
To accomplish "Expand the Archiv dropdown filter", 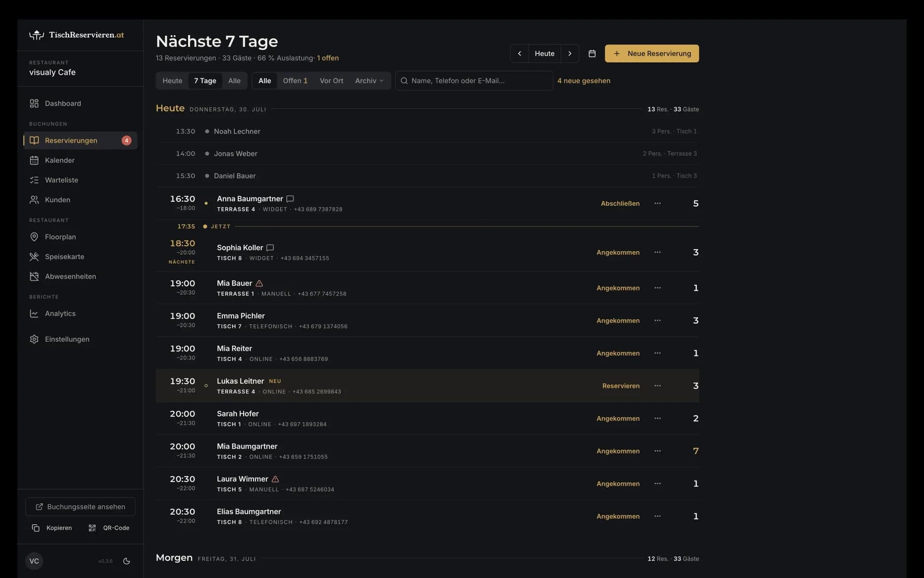I will point(369,81).
